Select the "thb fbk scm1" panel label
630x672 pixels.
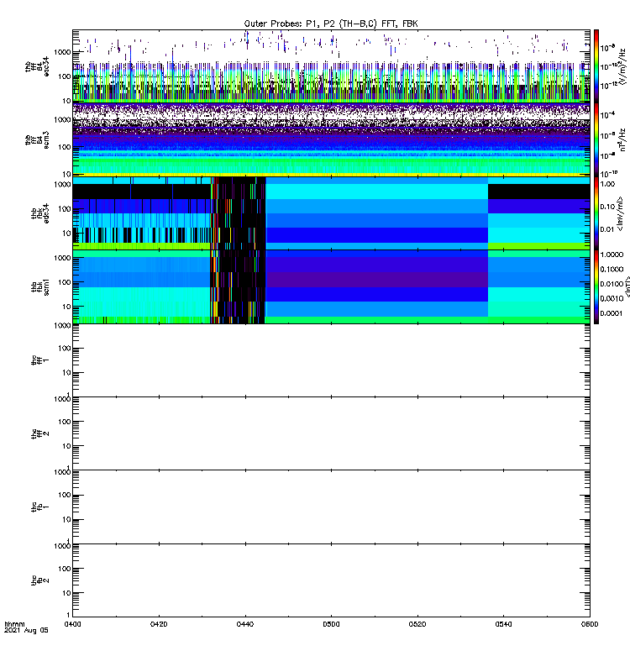pos(40,286)
